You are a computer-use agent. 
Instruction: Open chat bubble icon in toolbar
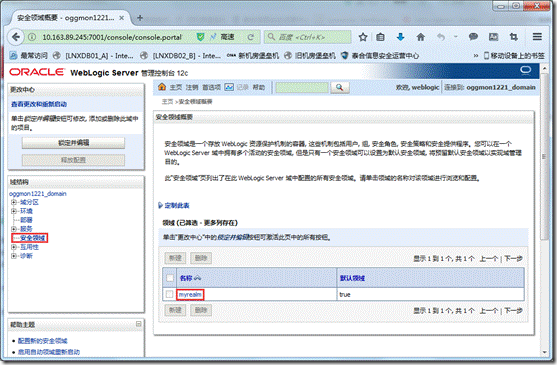coord(473,37)
